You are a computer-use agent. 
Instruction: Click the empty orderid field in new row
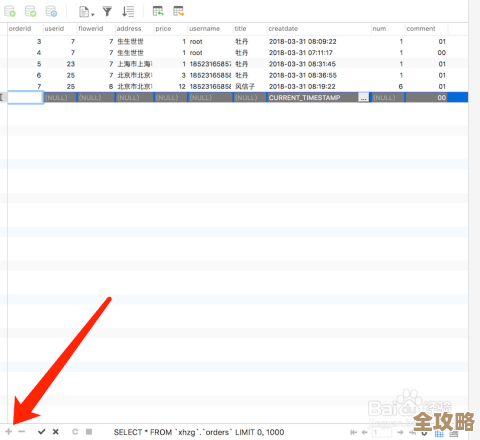pos(25,98)
